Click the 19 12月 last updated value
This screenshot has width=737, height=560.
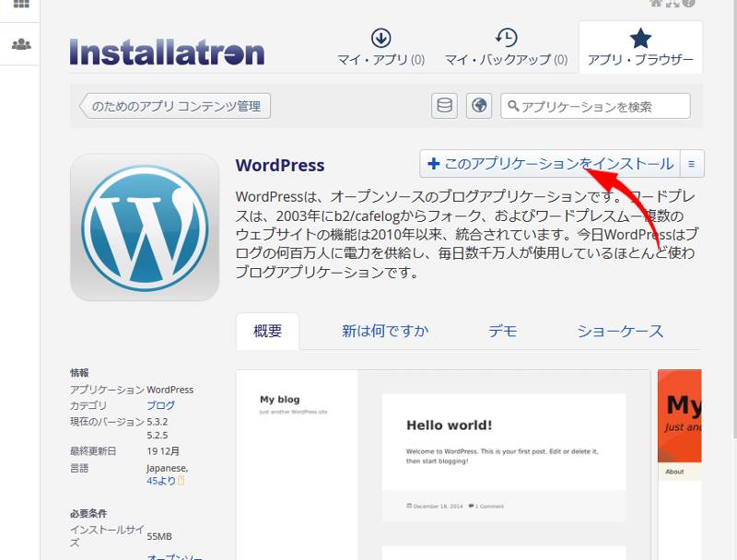163,451
